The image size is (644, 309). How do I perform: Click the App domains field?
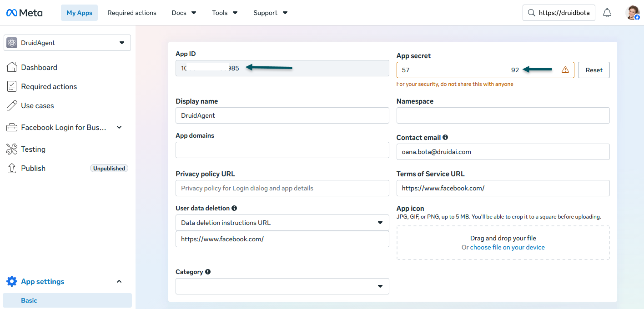(x=282, y=150)
